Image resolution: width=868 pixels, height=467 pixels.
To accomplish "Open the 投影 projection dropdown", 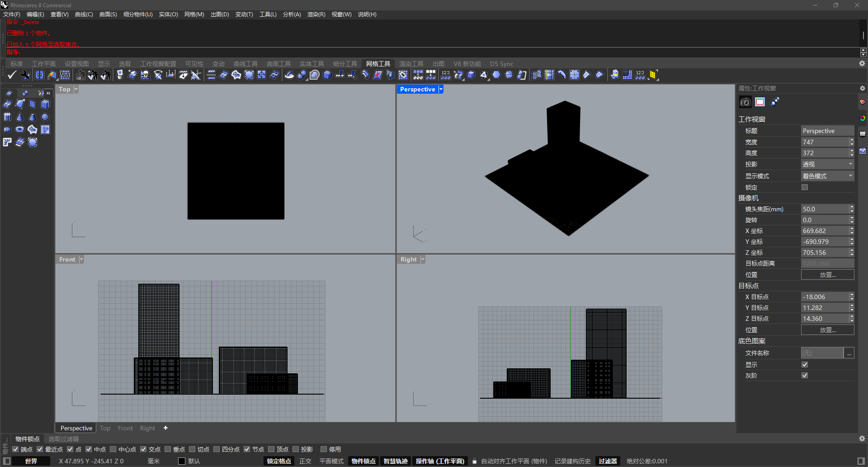I will 827,164.
